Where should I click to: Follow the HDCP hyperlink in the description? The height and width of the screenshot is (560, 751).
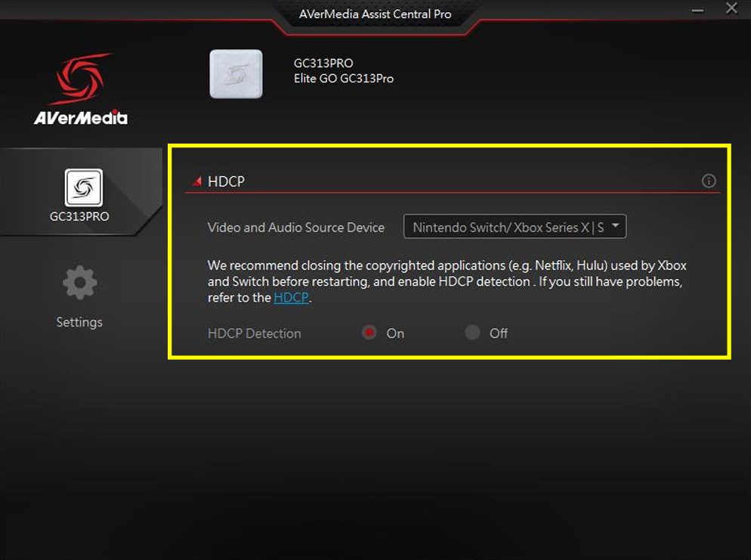[291, 298]
